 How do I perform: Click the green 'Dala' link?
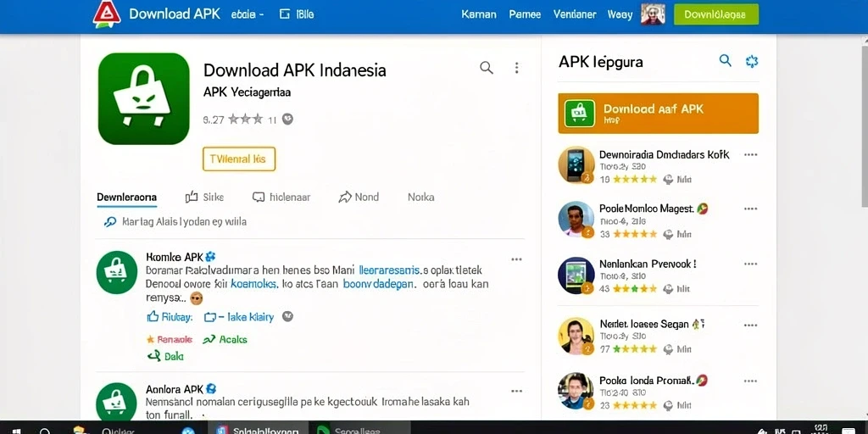[165, 357]
